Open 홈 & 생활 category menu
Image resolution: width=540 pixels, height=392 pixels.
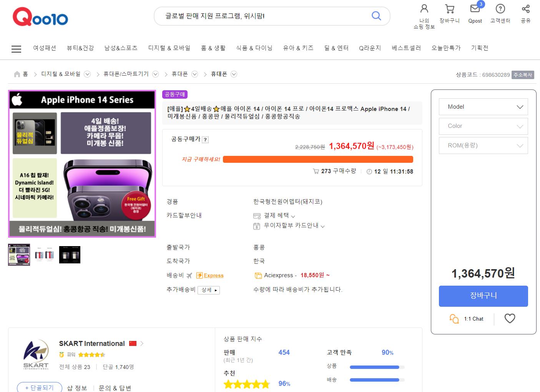pyautogui.click(x=213, y=48)
